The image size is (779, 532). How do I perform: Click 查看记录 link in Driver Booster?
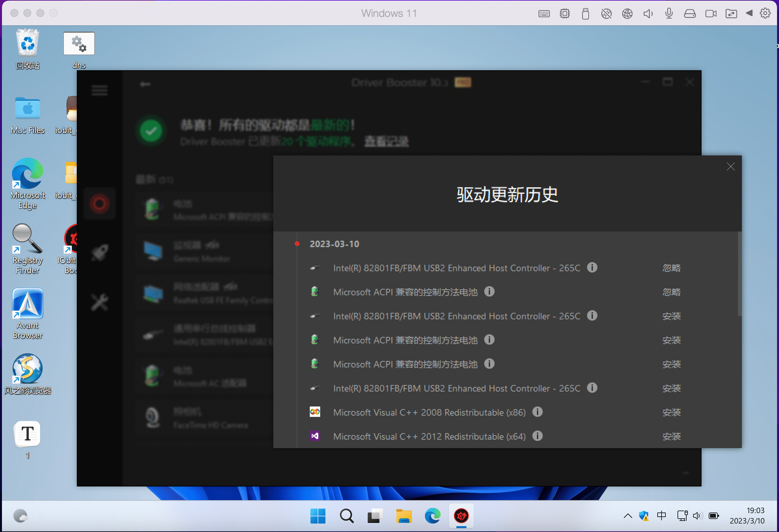(x=387, y=142)
